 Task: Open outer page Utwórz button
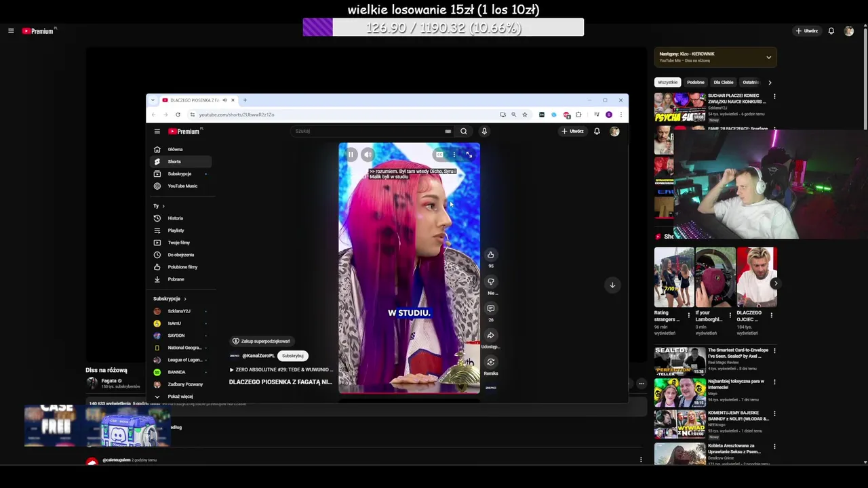pyautogui.click(x=807, y=31)
